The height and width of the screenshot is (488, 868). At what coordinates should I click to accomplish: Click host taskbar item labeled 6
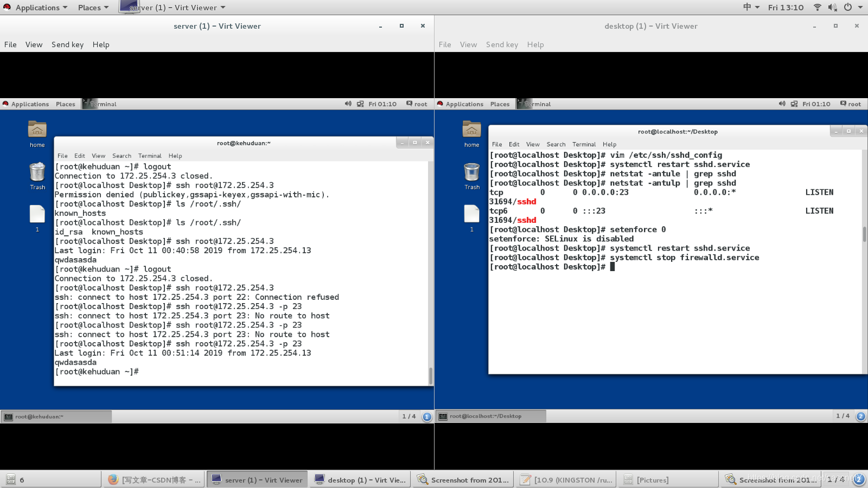click(x=51, y=480)
